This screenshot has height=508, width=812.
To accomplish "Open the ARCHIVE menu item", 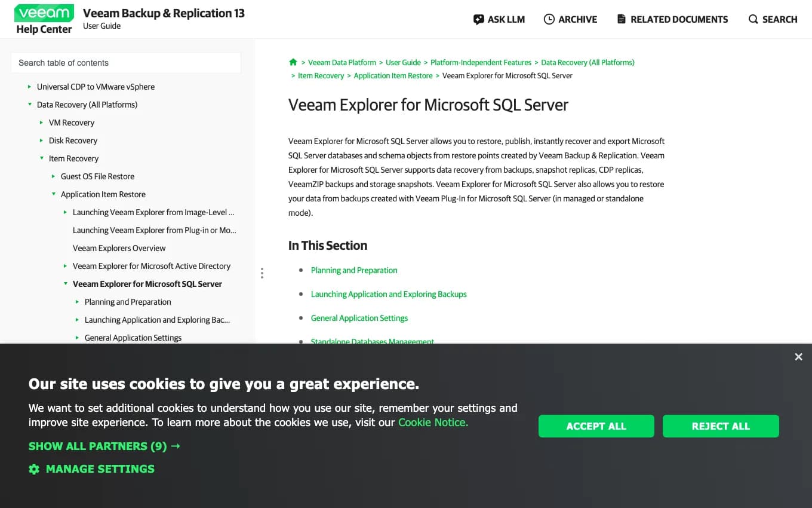I will click(571, 19).
